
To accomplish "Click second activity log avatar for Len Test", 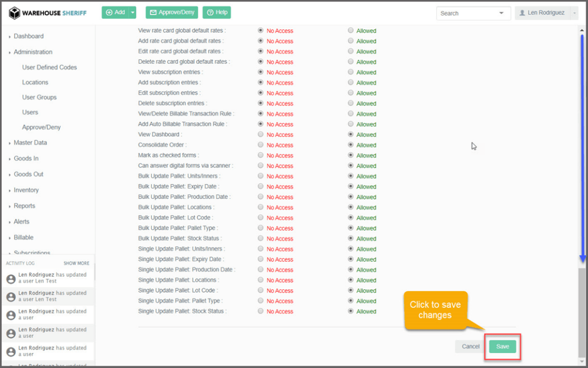I will (x=10, y=297).
